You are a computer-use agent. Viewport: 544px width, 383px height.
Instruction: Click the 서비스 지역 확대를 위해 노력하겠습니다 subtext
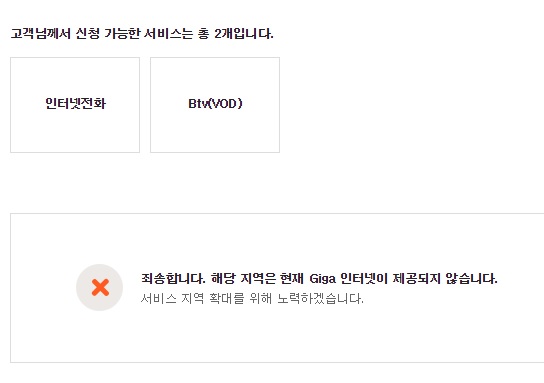[x=252, y=298]
